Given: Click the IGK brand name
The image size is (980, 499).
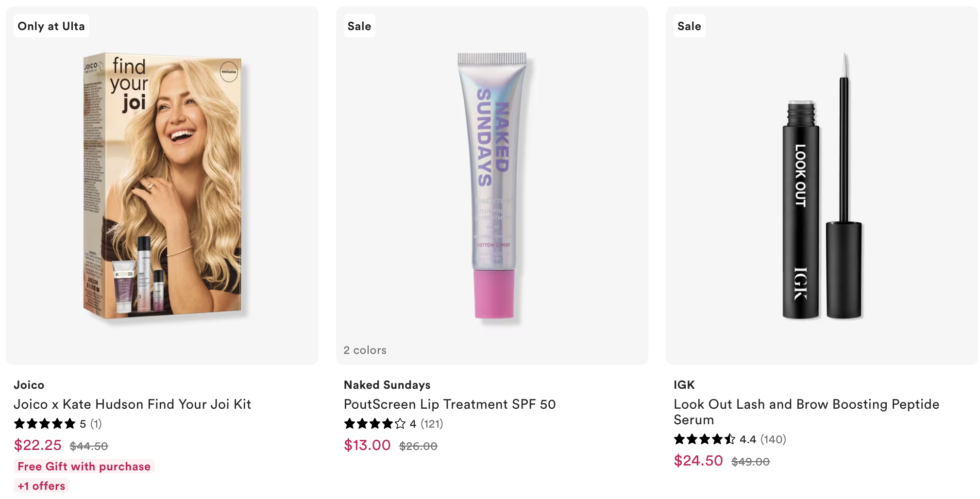Looking at the screenshot, I should click(684, 385).
